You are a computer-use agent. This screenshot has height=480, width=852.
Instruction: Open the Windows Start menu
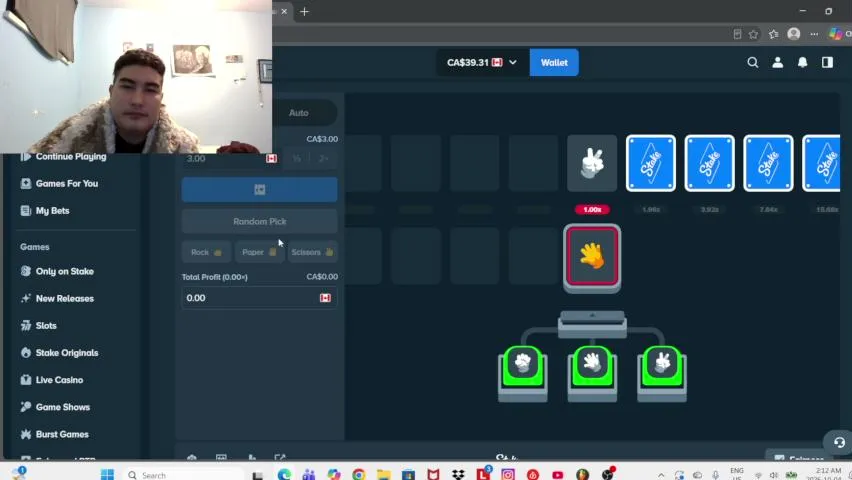(x=107, y=474)
